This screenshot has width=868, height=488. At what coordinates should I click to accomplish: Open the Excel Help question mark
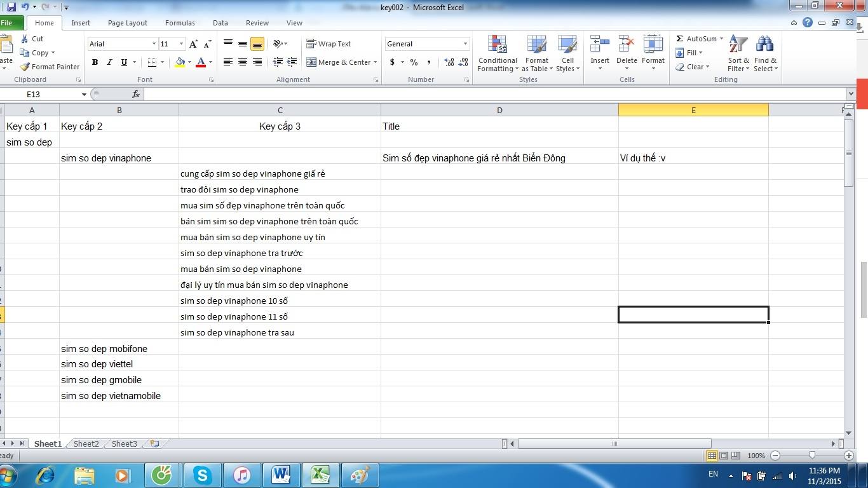coord(808,22)
